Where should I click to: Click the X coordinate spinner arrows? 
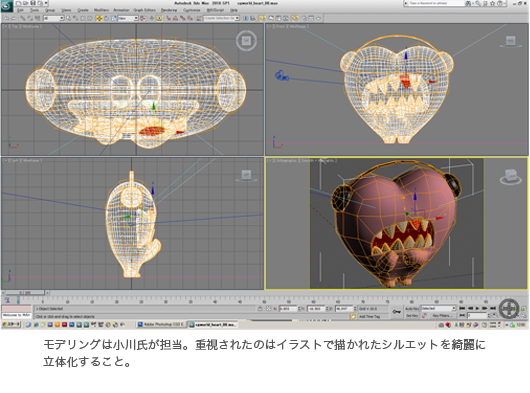[x=299, y=309]
